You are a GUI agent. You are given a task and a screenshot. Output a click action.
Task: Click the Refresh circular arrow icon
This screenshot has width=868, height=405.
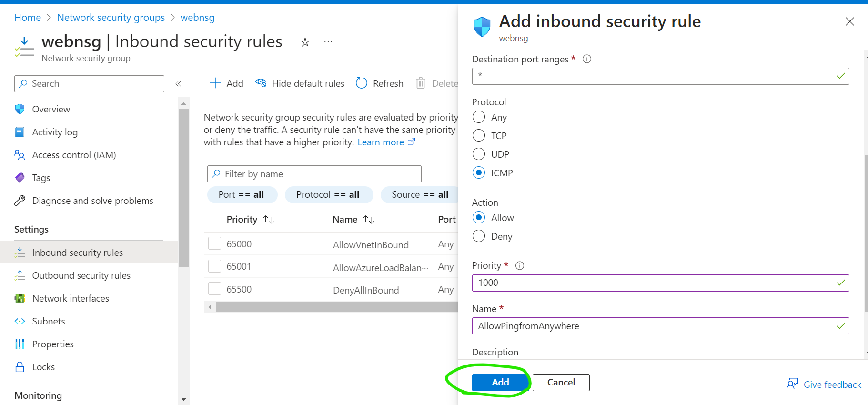[362, 83]
